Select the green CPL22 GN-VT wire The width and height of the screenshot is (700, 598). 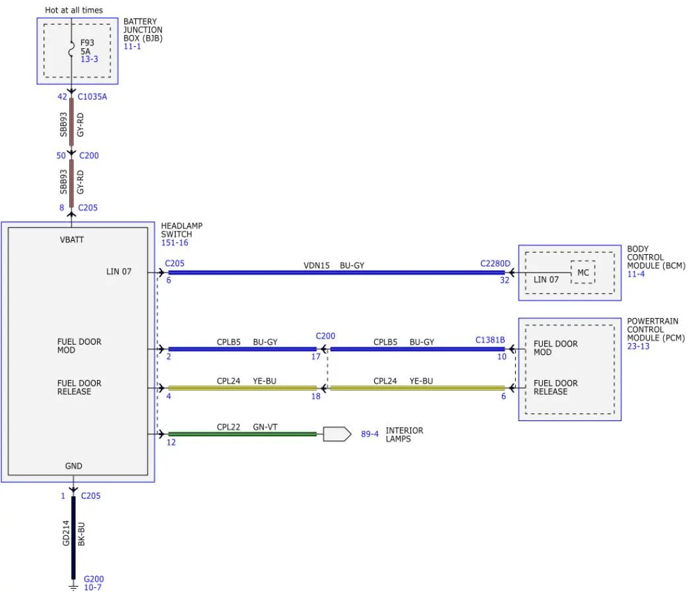point(242,434)
